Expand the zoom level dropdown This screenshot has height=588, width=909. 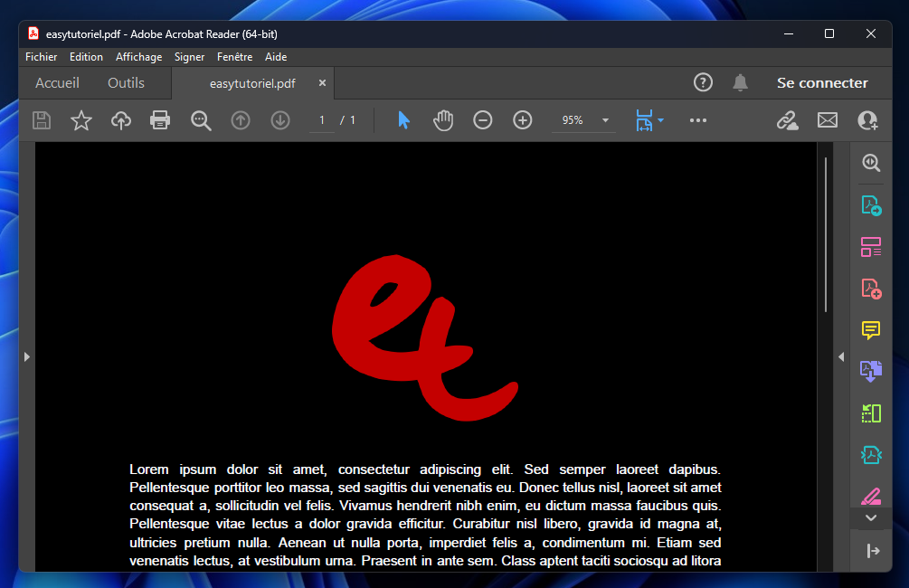point(605,120)
